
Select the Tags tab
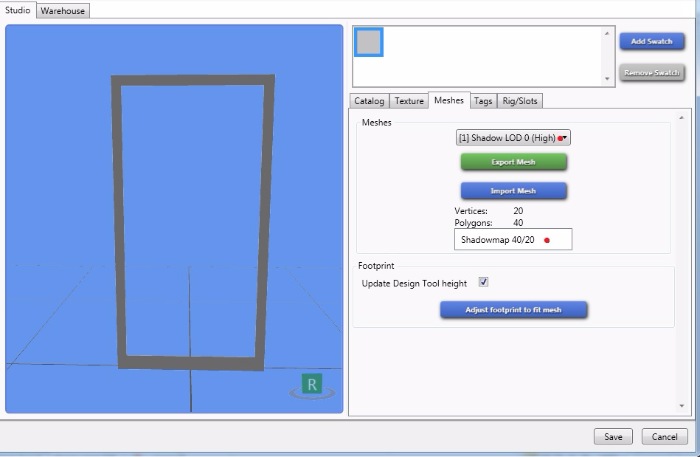[x=483, y=101]
